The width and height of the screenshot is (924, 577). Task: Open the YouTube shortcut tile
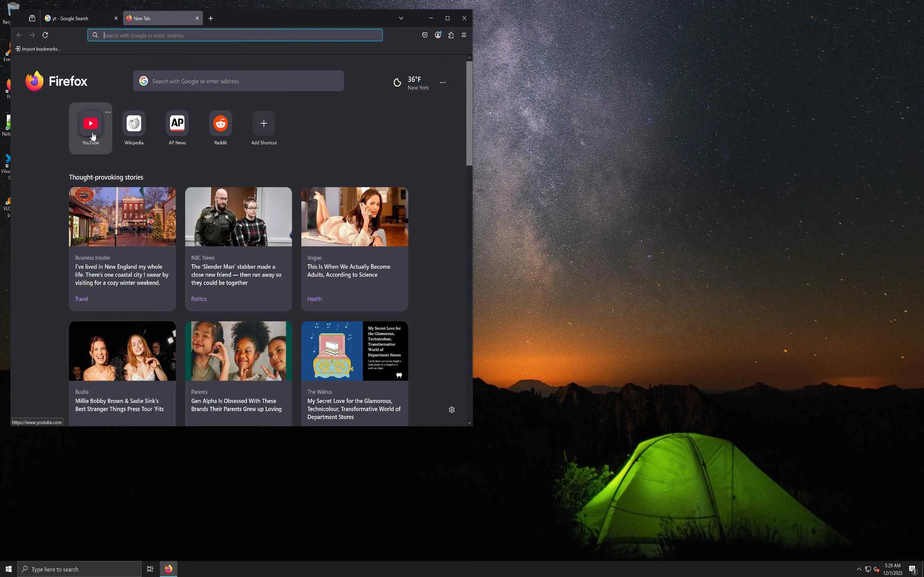[x=91, y=124]
